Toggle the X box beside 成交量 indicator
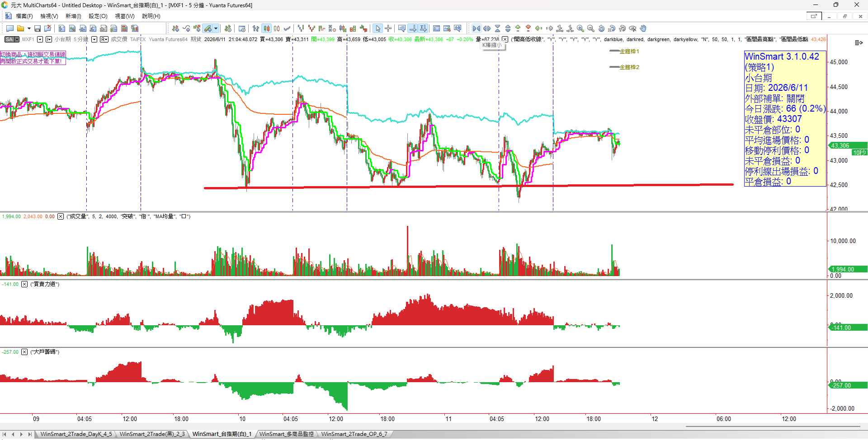868x440 pixels. point(61,216)
